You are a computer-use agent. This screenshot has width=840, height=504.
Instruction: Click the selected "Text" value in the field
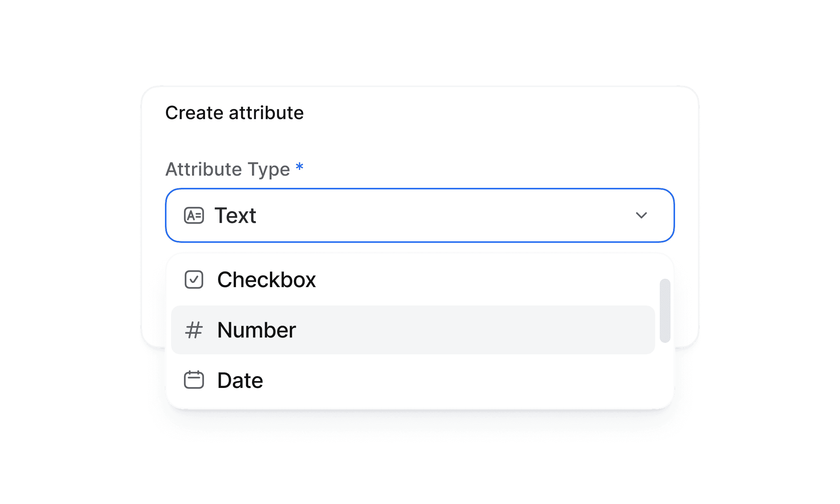(235, 215)
